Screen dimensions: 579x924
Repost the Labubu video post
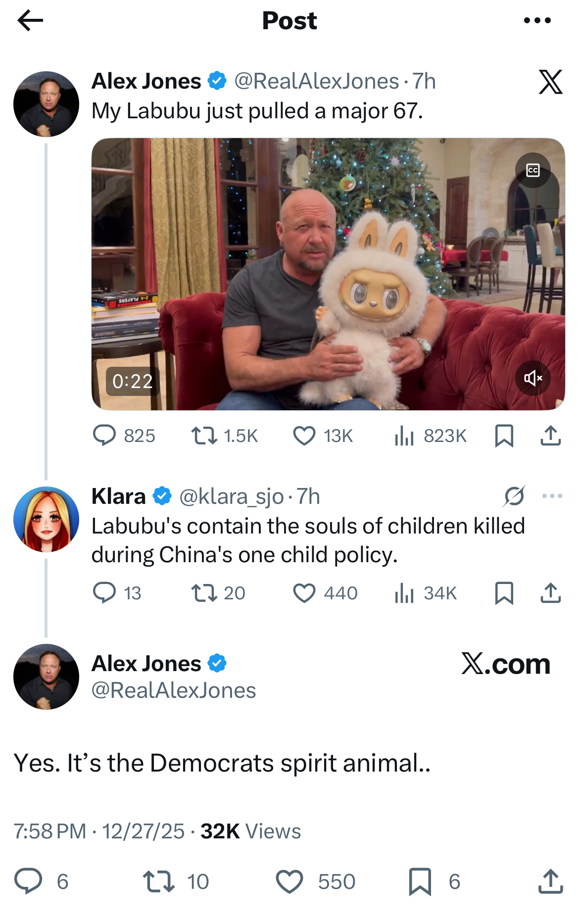point(204,436)
